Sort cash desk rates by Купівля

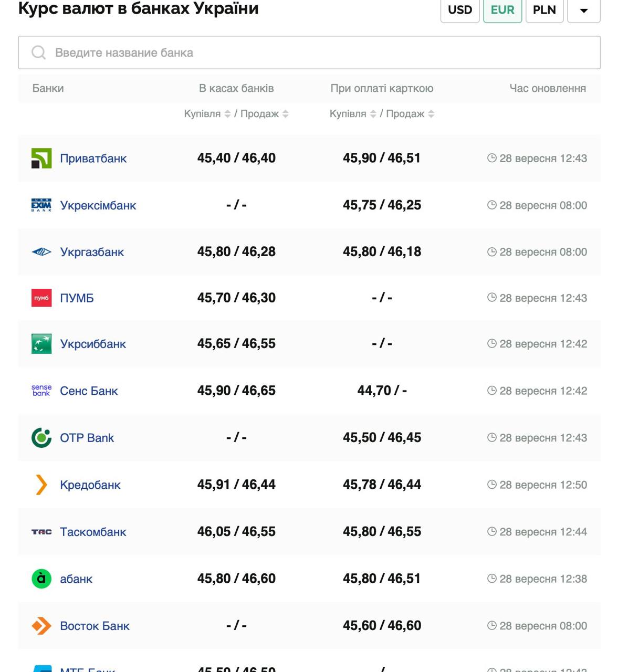pos(227,114)
